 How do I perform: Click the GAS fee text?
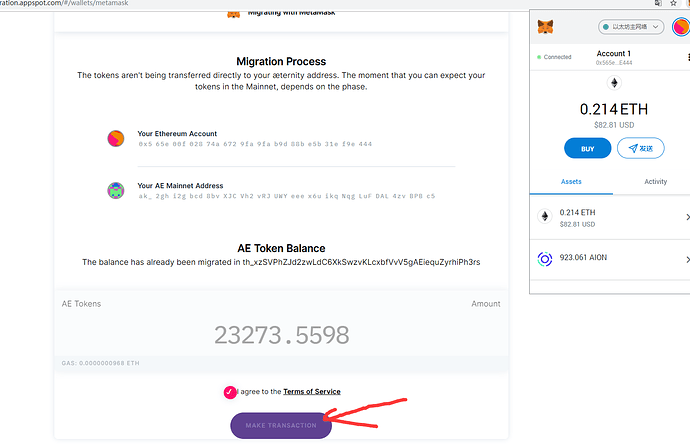tap(100, 363)
